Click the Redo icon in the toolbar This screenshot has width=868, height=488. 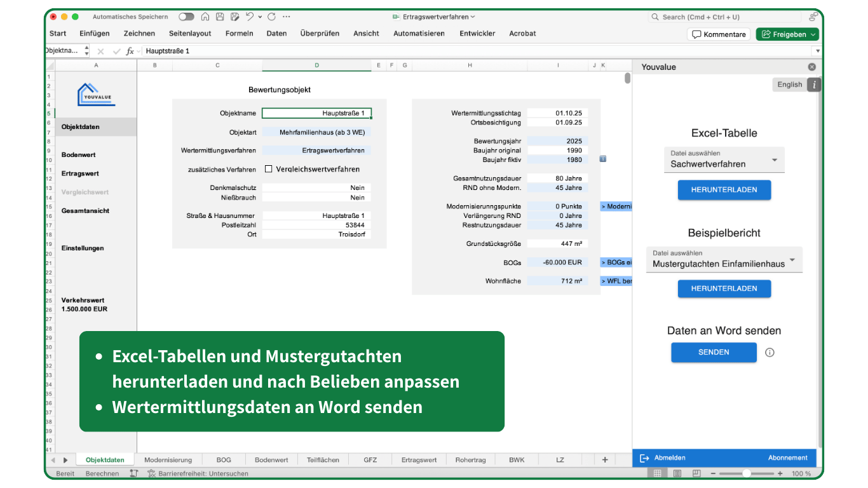(x=272, y=17)
